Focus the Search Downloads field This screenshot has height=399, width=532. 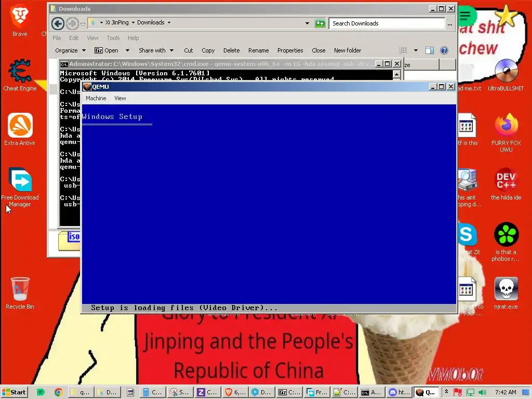pos(387,23)
